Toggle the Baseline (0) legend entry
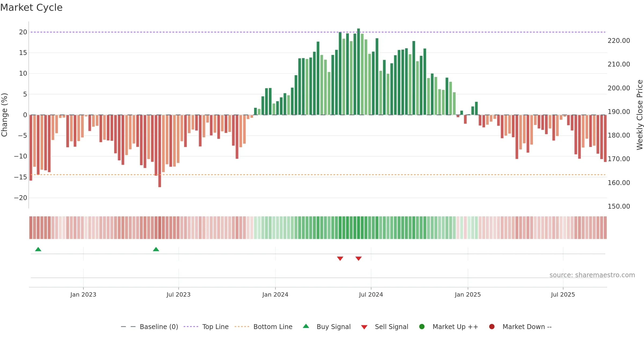Image resolution: width=644 pixels, height=362 pixels. (x=149, y=327)
